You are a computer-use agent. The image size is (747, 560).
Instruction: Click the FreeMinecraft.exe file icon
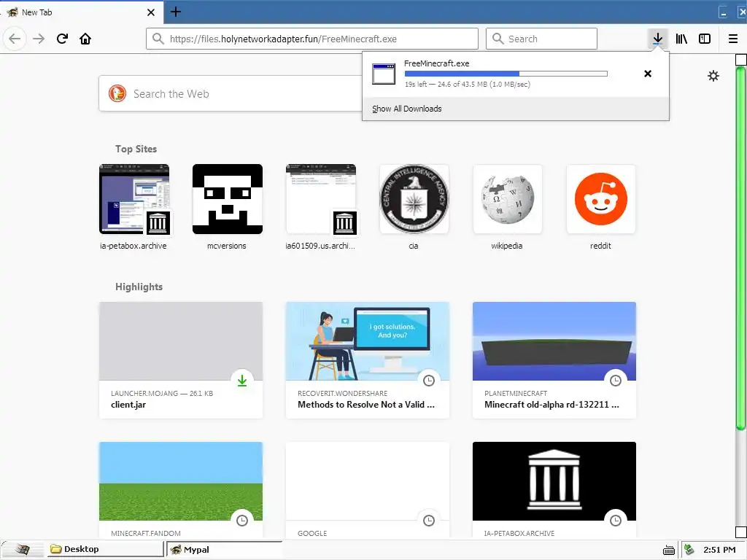tap(384, 74)
